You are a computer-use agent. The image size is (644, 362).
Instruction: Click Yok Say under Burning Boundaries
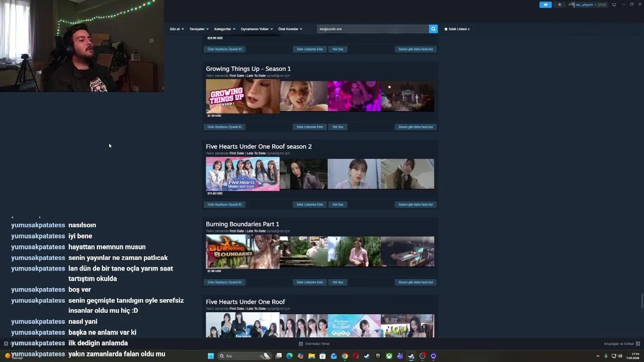[338, 282]
